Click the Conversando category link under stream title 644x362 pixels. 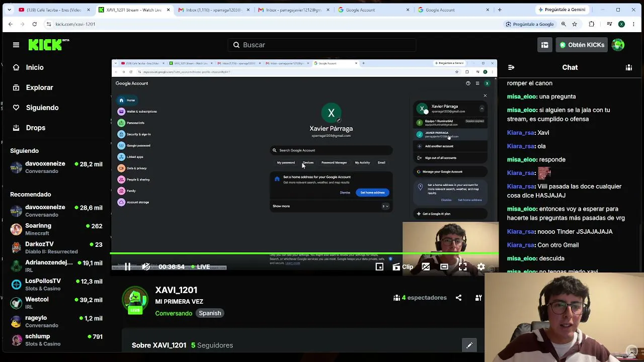coord(174,313)
